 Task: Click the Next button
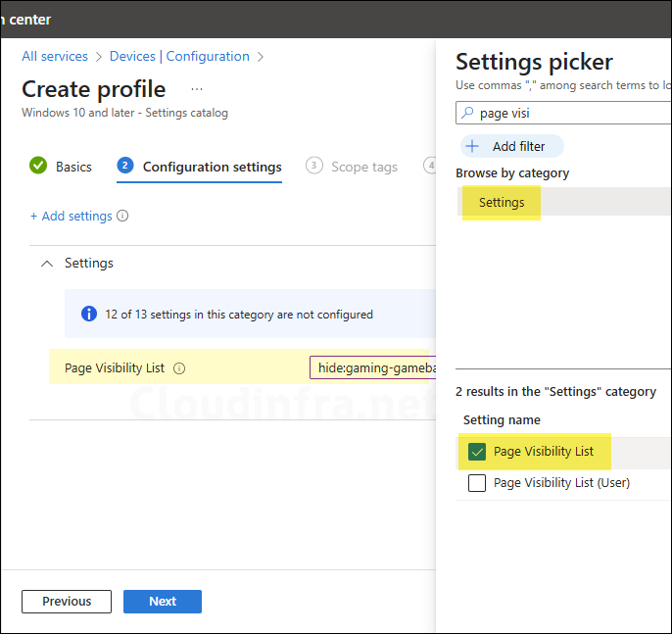163,601
